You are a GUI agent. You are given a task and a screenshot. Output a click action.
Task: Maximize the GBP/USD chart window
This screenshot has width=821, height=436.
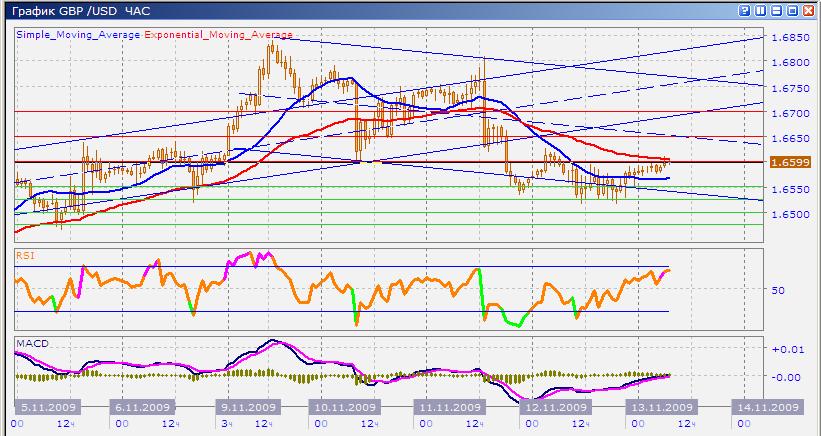792,10
